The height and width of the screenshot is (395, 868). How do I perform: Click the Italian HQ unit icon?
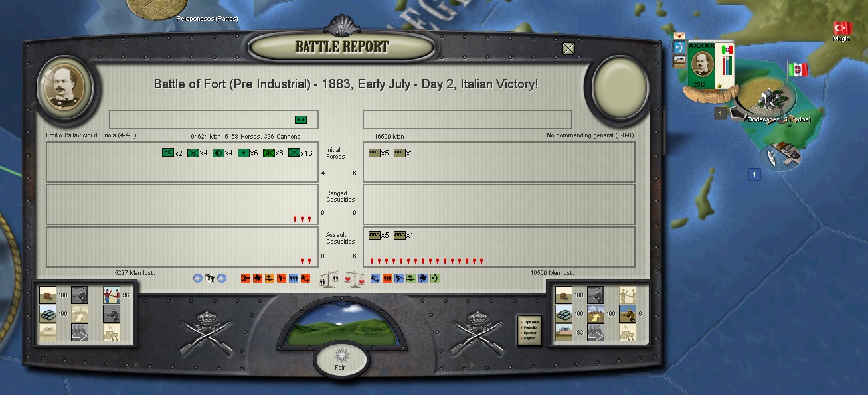point(167,153)
